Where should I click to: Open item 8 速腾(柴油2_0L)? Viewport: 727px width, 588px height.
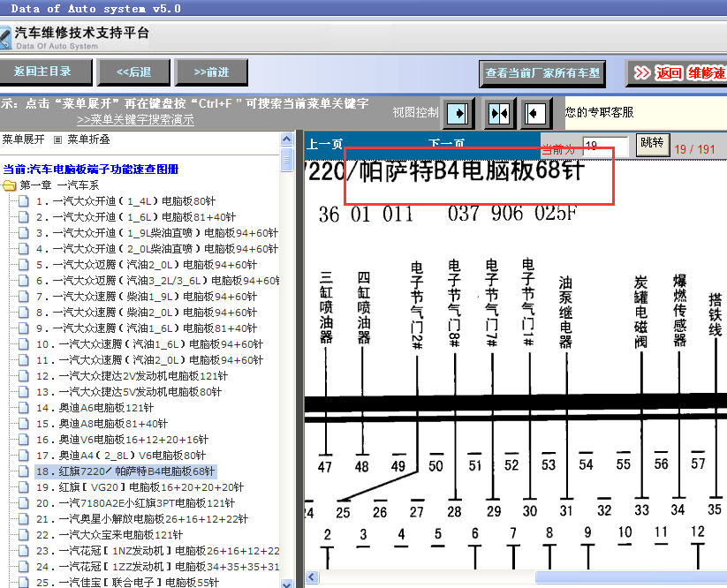[x=147, y=313]
